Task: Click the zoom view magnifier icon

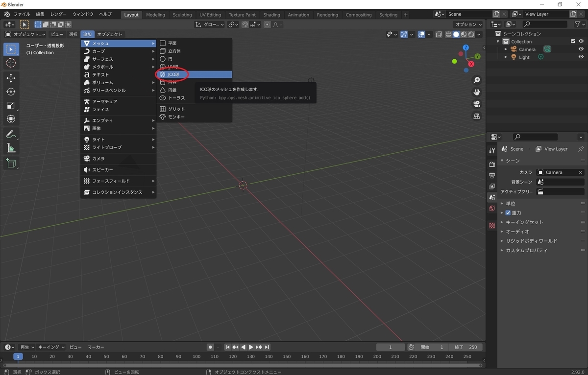Action: tap(476, 80)
